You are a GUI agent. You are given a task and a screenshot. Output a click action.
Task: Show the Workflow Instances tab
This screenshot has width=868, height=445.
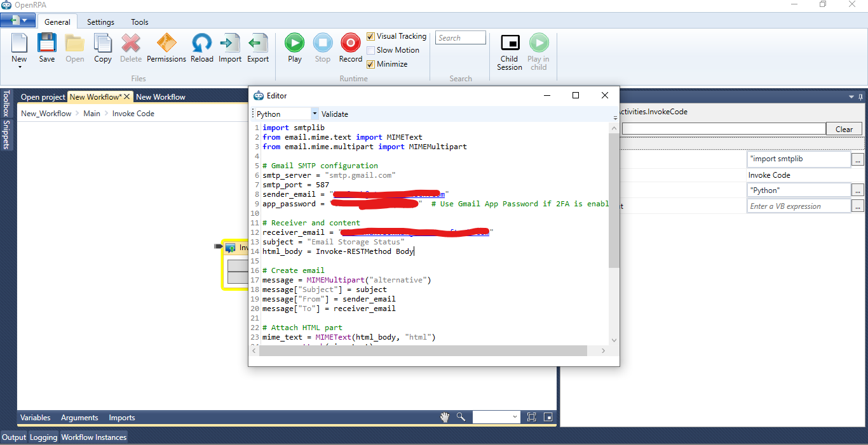click(93, 437)
